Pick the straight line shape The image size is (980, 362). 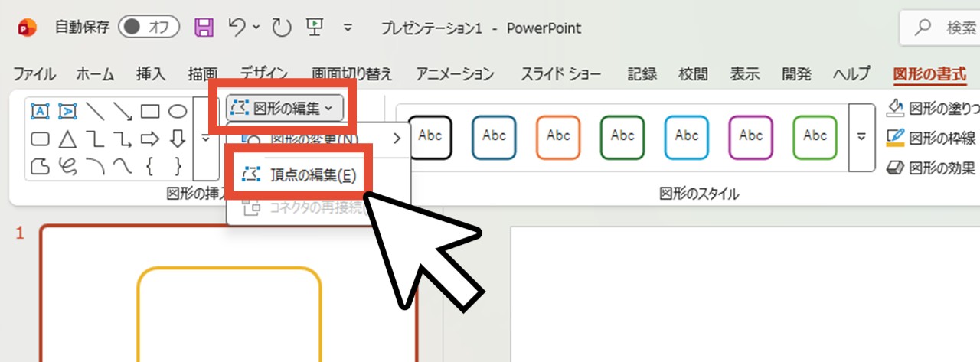pos(95,112)
